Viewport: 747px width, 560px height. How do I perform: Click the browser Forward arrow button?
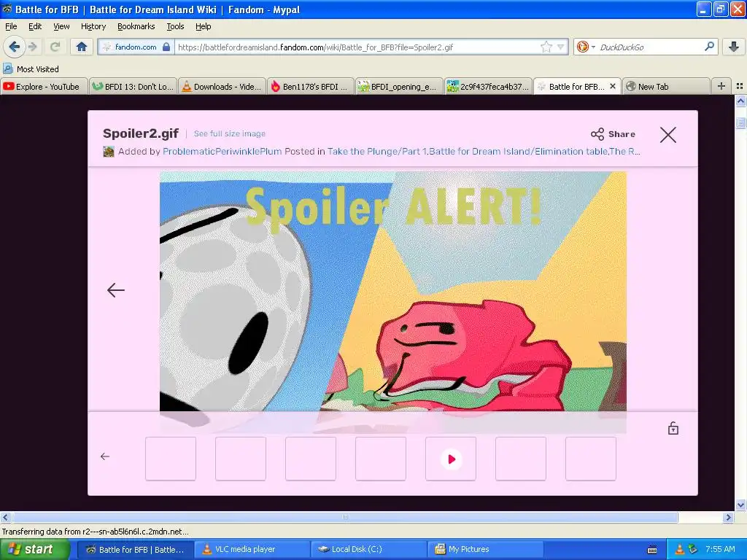tap(32, 47)
